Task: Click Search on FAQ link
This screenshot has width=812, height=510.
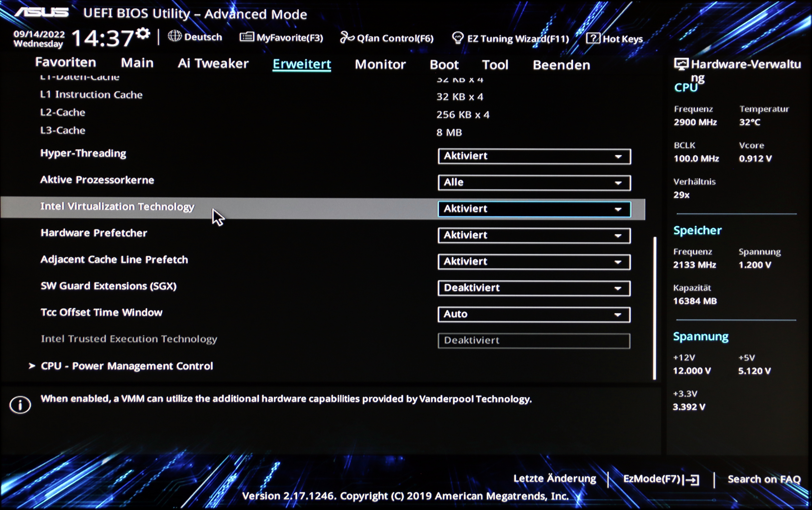Action: pyautogui.click(x=764, y=479)
